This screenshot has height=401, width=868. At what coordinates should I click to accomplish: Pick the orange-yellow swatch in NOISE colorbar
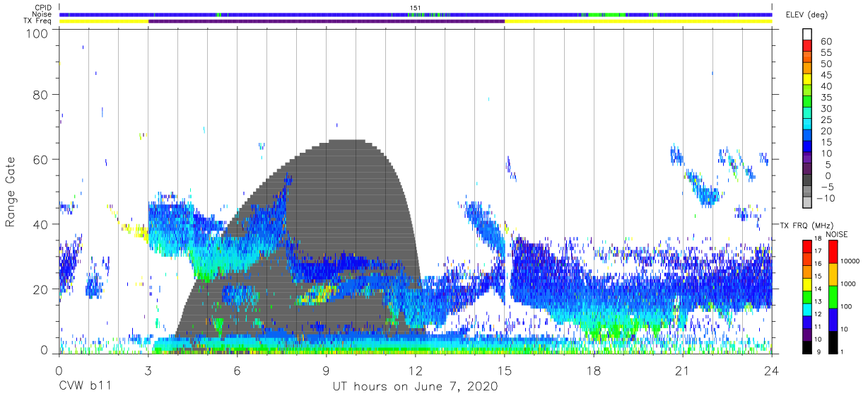[x=833, y=274]
